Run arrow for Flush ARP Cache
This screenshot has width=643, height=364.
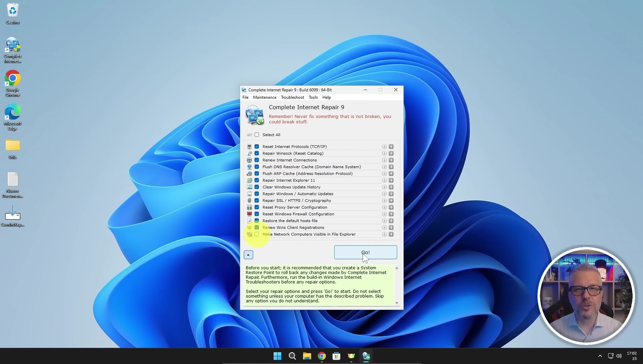(391, 173)
